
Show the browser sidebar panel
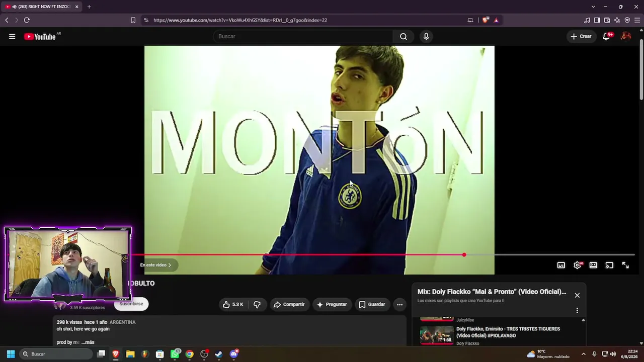(597, 20)
